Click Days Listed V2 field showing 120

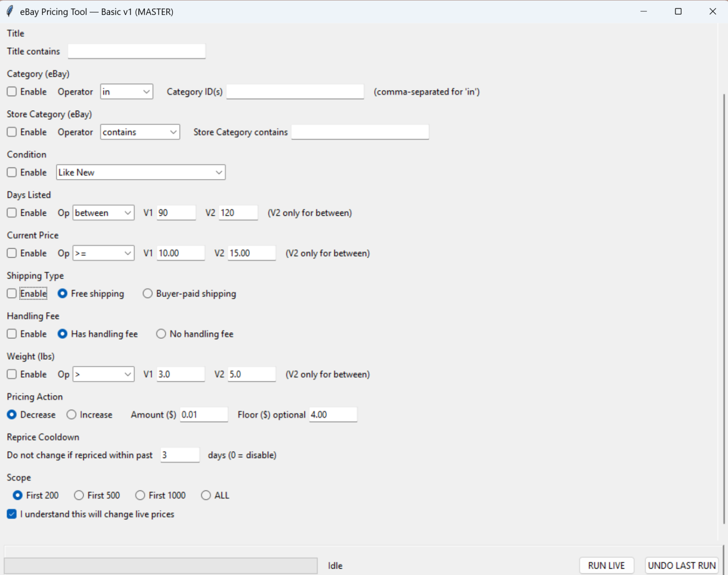238,213
